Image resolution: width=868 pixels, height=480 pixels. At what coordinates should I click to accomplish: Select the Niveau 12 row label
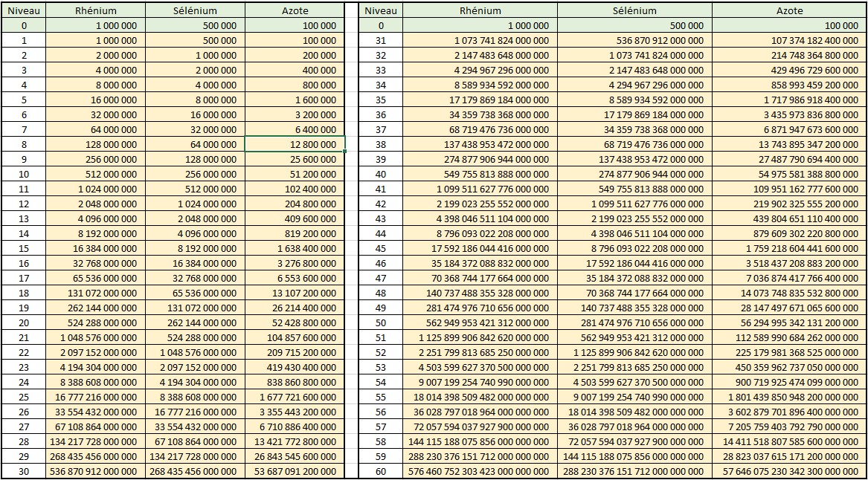point(24,204)
